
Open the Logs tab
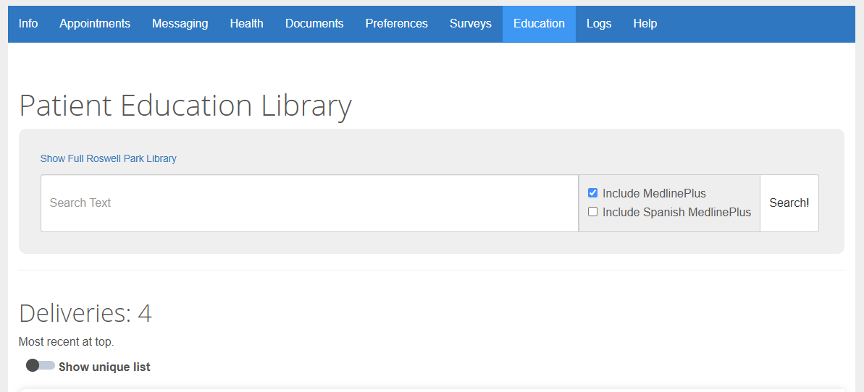click(599, 24)
